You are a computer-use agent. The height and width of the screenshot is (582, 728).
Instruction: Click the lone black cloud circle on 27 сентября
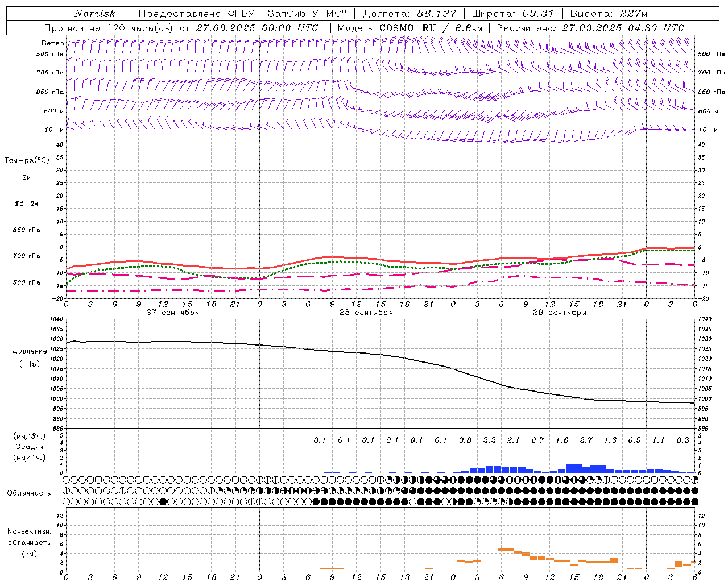pyautogui.click(x=163, y=501)
